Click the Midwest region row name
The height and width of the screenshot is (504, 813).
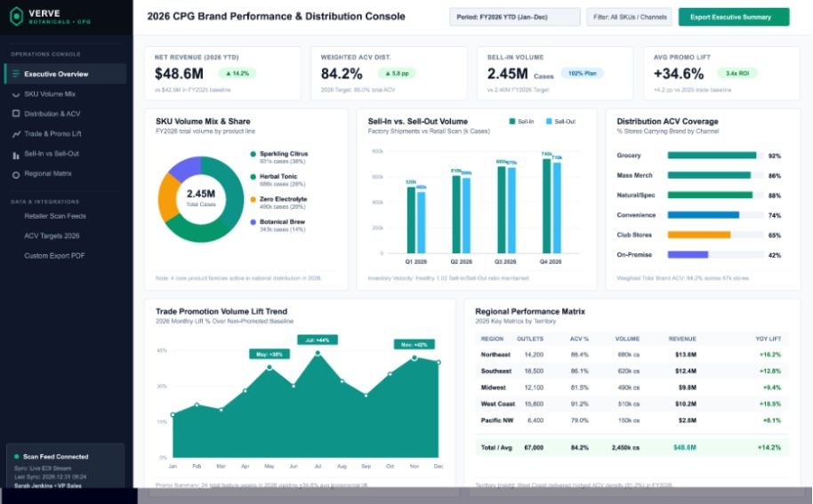pyautogui.click(x=493, y=388)
